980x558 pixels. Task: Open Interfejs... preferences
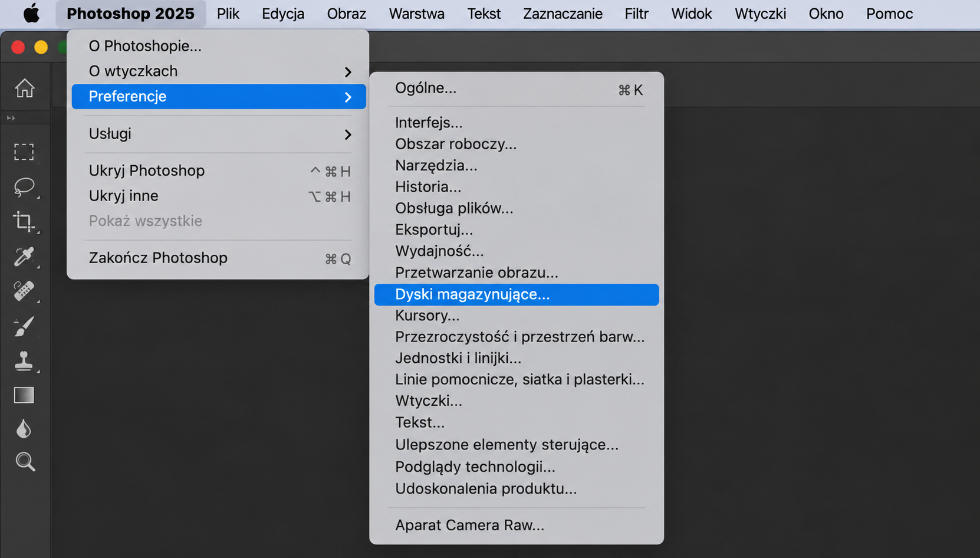(517, 123)
